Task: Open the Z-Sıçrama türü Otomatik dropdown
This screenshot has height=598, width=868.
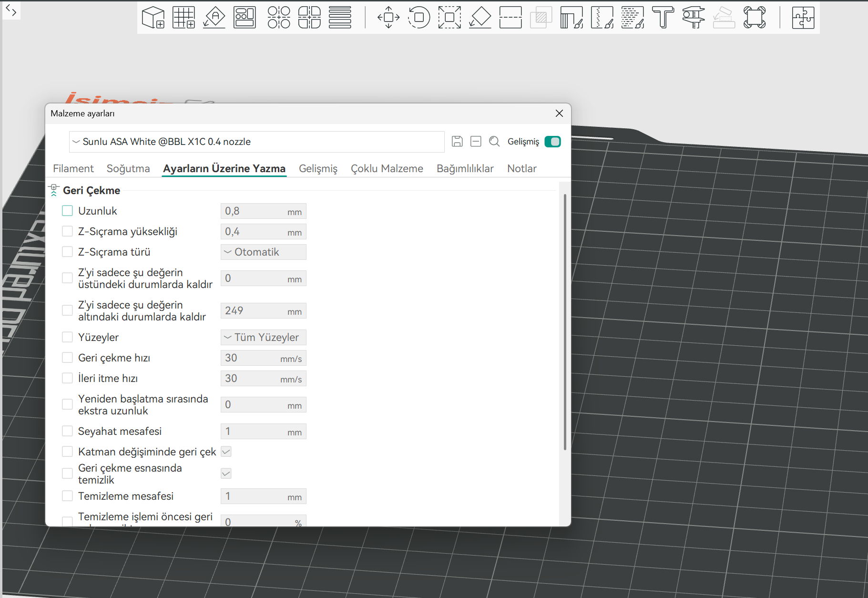Action: click(x=263, y=252)
